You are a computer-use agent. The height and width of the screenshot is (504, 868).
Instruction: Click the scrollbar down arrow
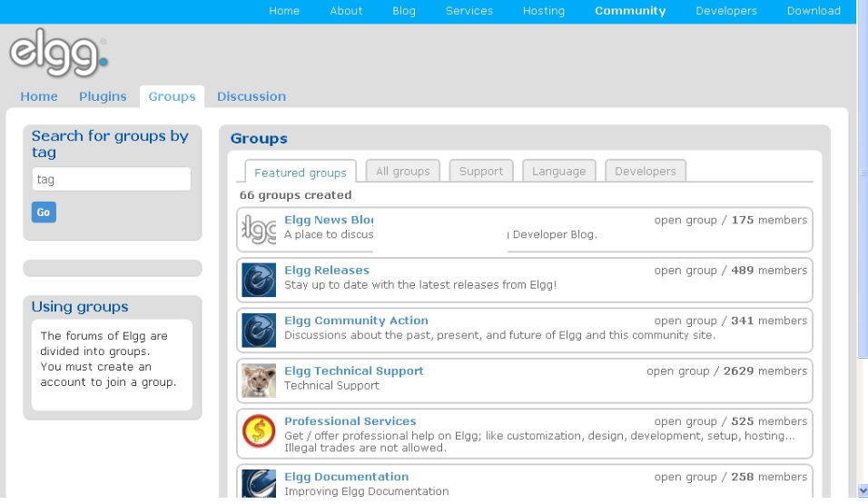click(863, 490)
